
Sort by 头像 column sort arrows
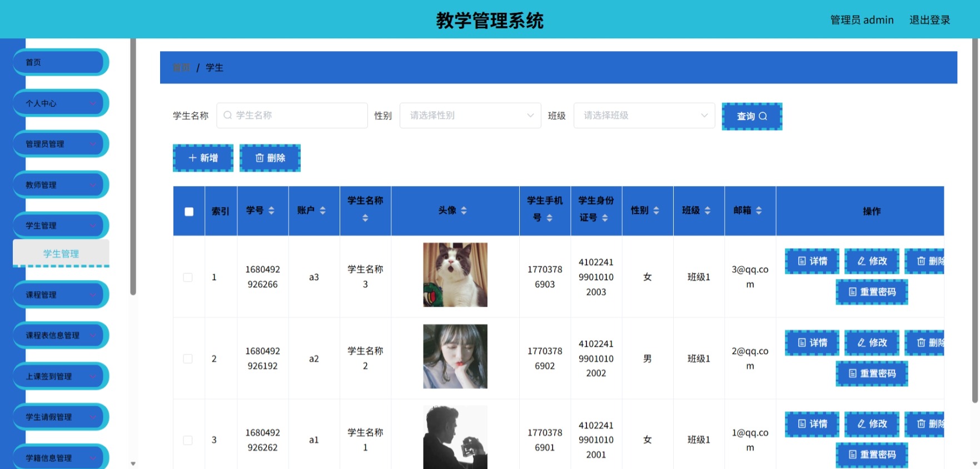pos(464,211)
